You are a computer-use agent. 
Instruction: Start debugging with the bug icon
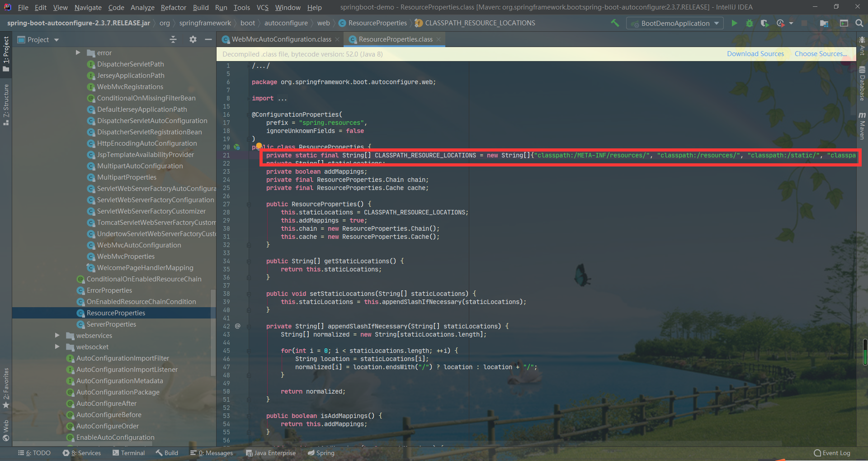click(x=750, y=23)
